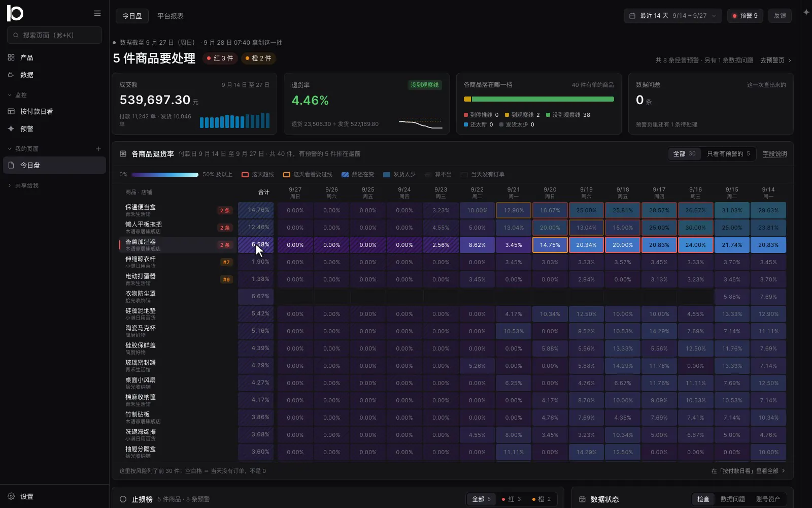Filter by 红 3 件 badge
The height and width of the screenshot is (508, 812).
point(220,58)
